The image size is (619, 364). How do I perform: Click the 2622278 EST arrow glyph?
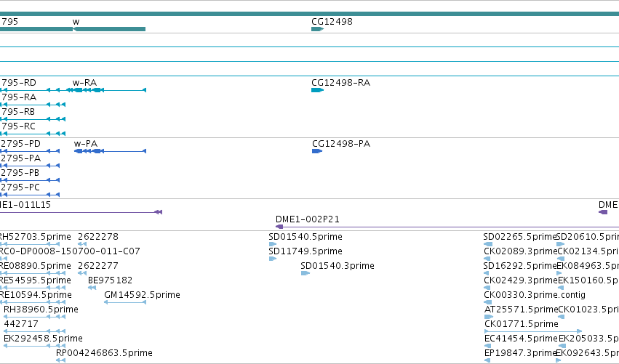coord(82,244)
